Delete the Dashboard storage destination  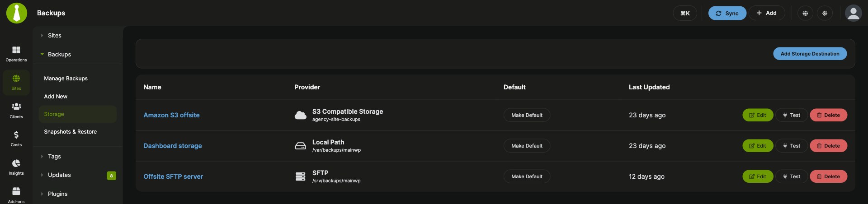pyautogui.click(x=828, y=146)
